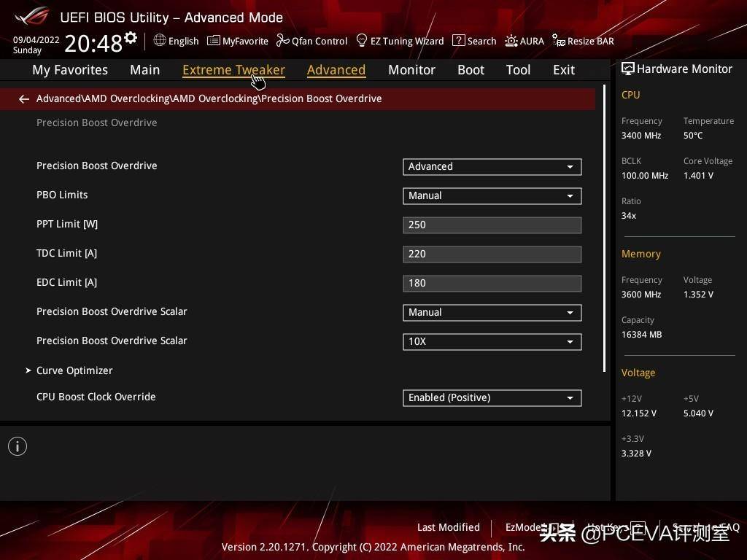This screenshot has width=747, height=560.
Task: Click the Search label in toolbar
Action: pyautogui.click(x=481, y=41)
